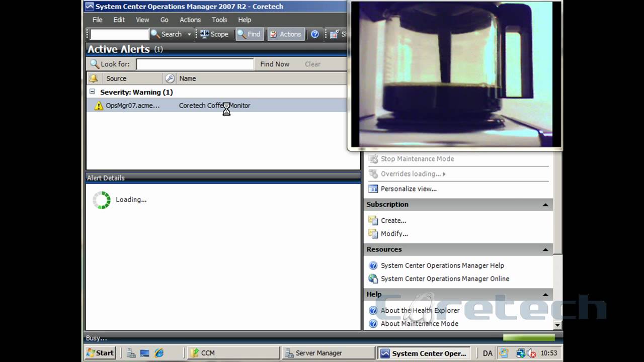Click the Search magnifier toolbar button
Viewport: 644px width, 362px height.
[167, 34]
